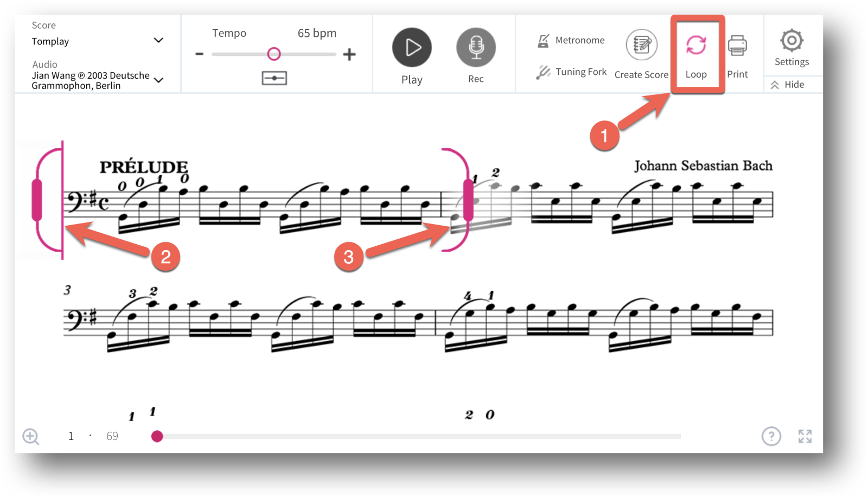
Task: Zoom in with the magnifier icon
Action: 31,437
